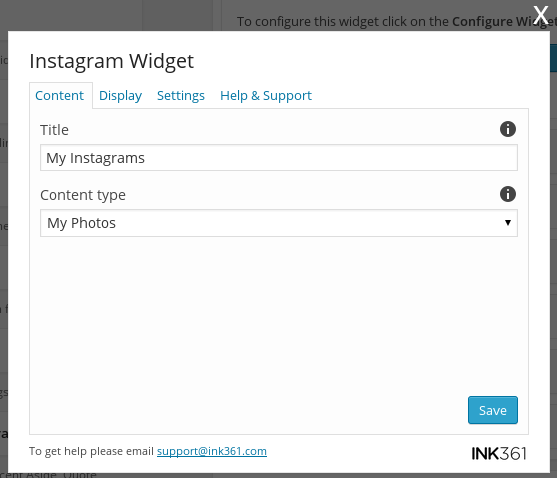The height and width of the screenshot is (478, 557).
Task: Open the Display tab
Action: [x=120, y=96]
